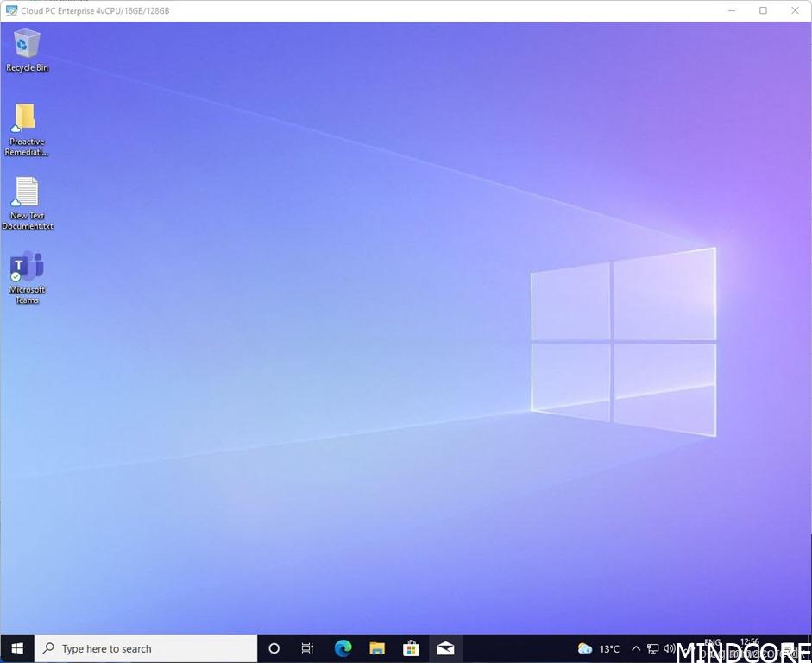Select New Text Document.txt file
Screen dimensions: 812x663
(27, 203)
